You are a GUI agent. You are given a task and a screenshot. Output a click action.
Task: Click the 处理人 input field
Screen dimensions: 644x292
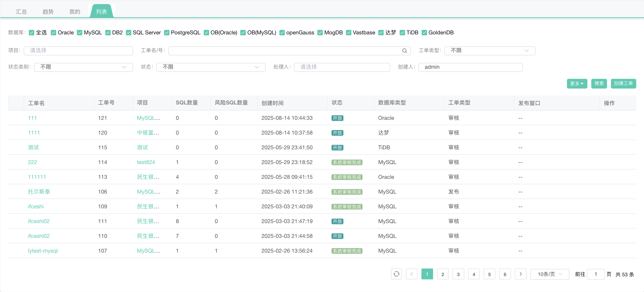(342, 67)
